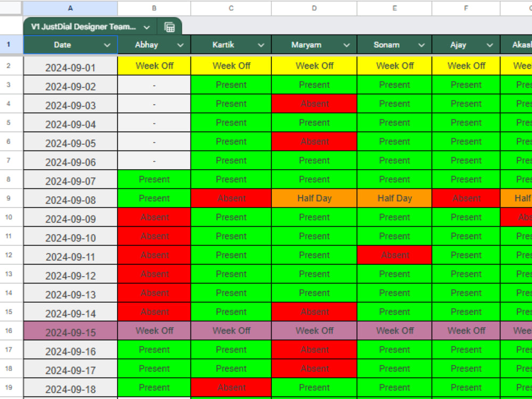
Task: Select Sonam's Present cell on 2024-09-18
Action: point(394,387)
